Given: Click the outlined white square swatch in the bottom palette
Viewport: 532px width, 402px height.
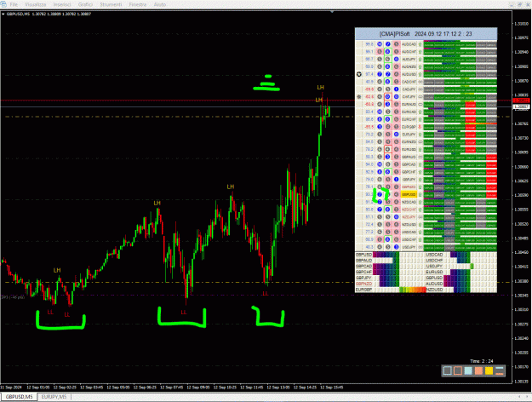Looking at the screenshot, I should [448, 370].
